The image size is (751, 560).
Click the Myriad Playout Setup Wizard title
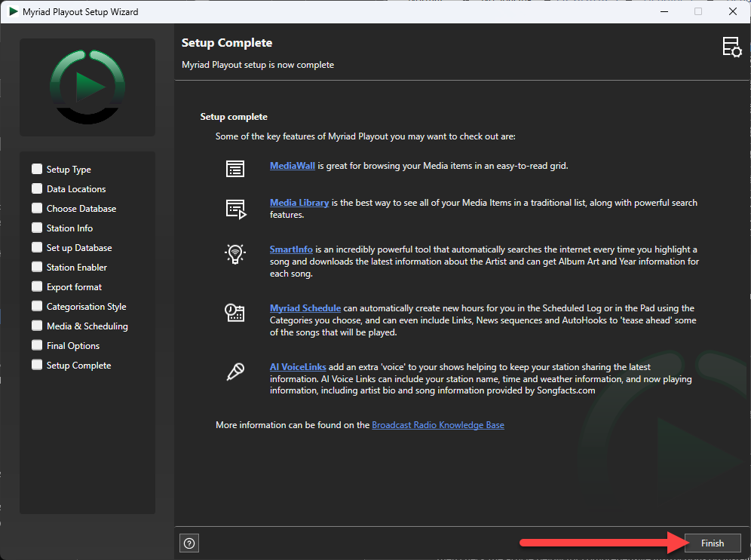(x=81, y=12)
